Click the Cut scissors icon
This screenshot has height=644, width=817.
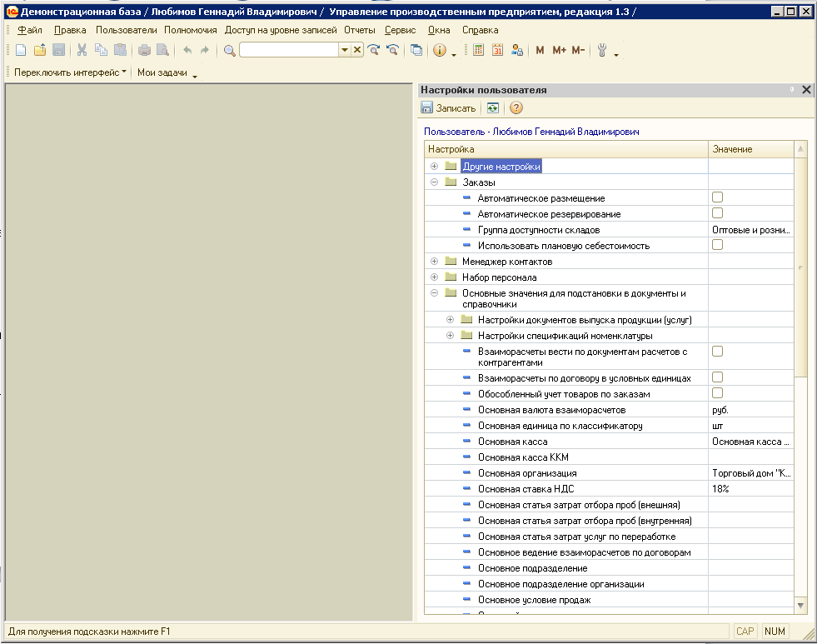(82, 50)
